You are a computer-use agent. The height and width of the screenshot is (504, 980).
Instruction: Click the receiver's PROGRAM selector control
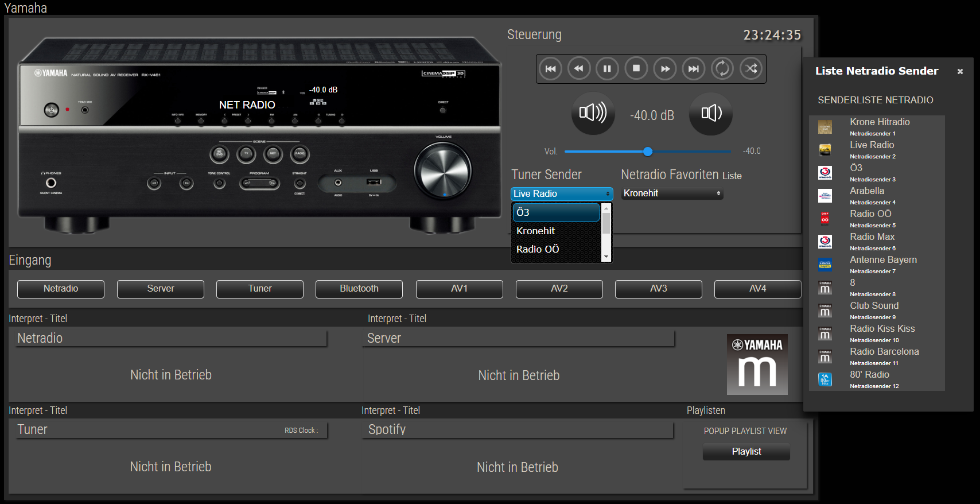tap(260, 184)
